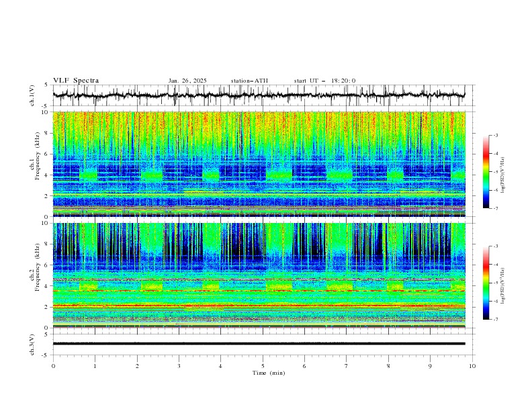This screenshot has width=532, height=411.
Task: Click the '6' kHz tick on ch.2 axis
Action: [x=47, y=265]
